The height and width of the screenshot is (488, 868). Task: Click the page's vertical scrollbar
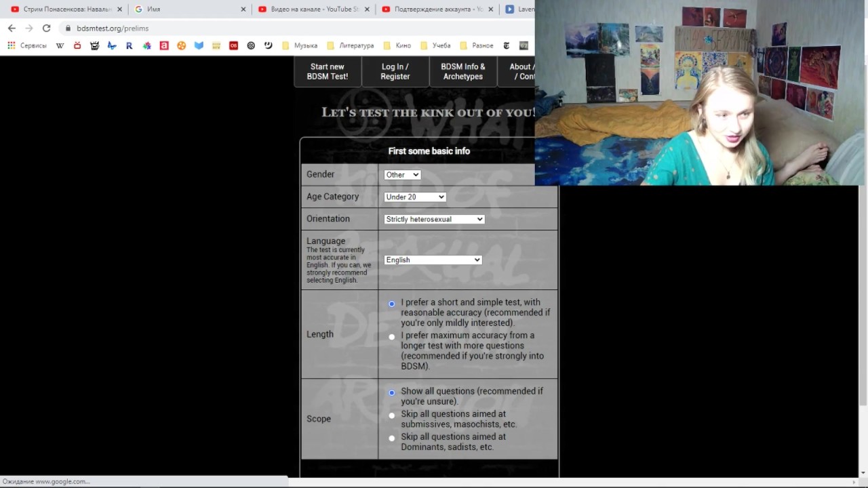coord(863,264)
